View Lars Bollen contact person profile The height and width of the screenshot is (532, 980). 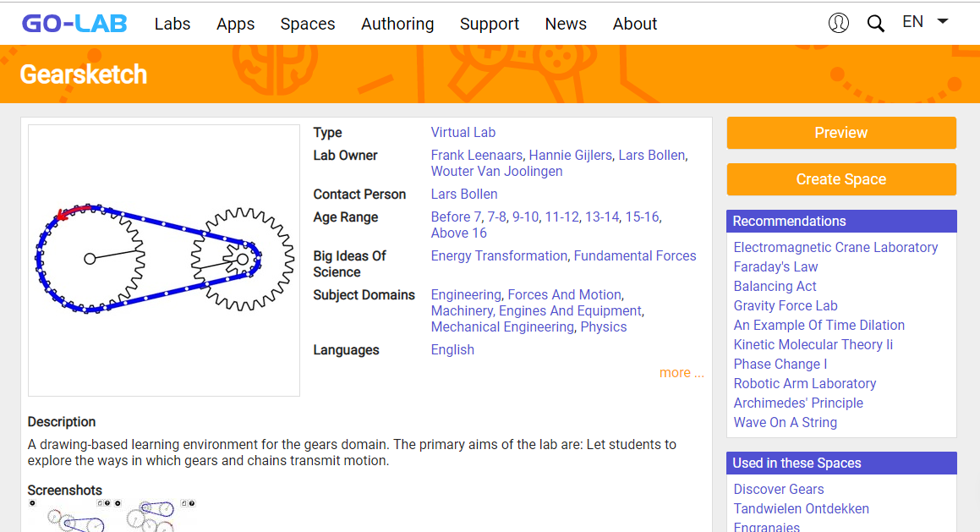464,195
